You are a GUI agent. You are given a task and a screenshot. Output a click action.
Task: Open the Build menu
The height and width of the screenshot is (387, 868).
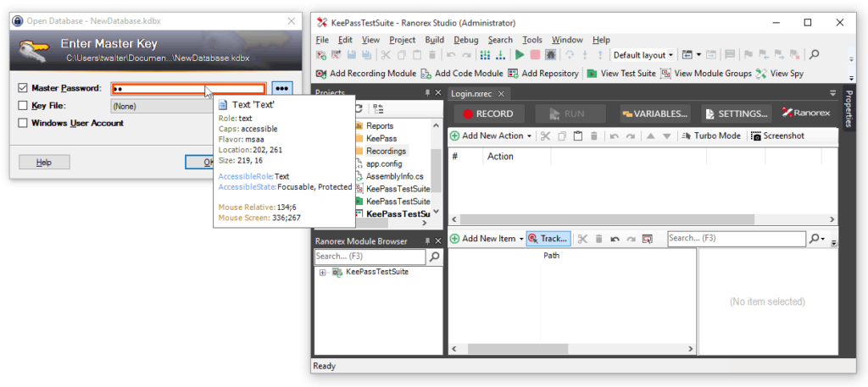point(435,40)
